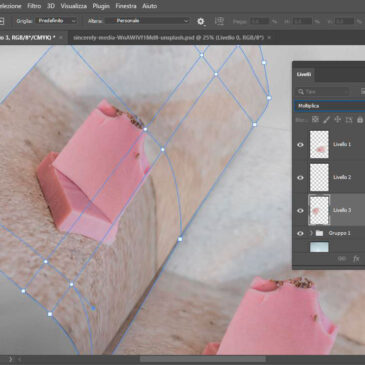Click the Piega percentage field

(x=259, y=21)
